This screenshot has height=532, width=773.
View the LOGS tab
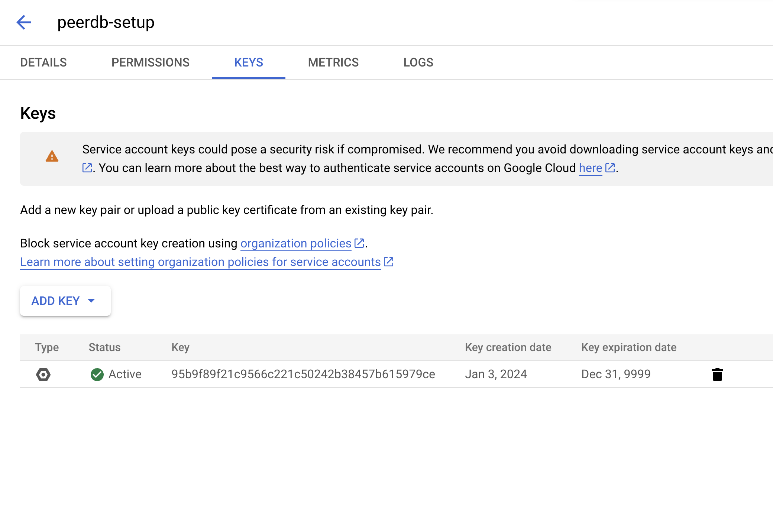point(418,62)
